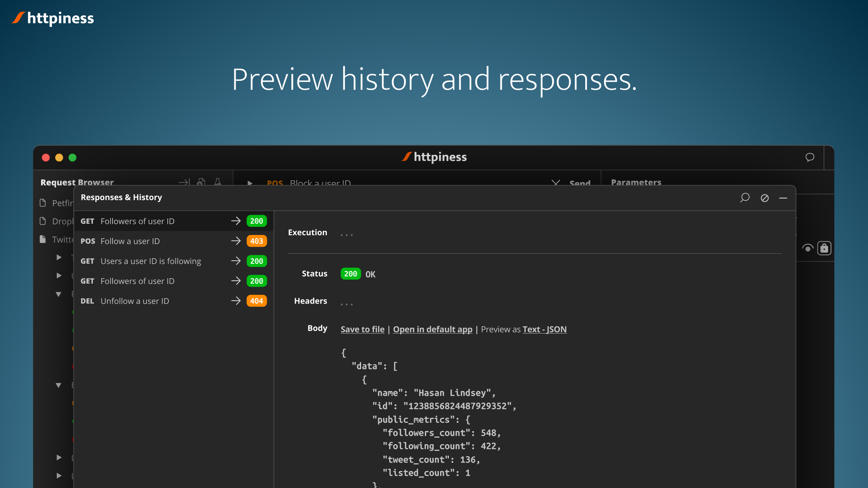Image resolution: width=868 pixels, height=488 pixels.
Task: Click the lock icon at right edge
Action: pos(824,248)
